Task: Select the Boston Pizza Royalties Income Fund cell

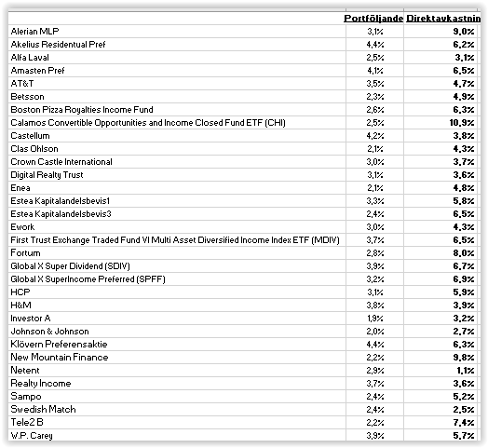Action: [177, 110]
